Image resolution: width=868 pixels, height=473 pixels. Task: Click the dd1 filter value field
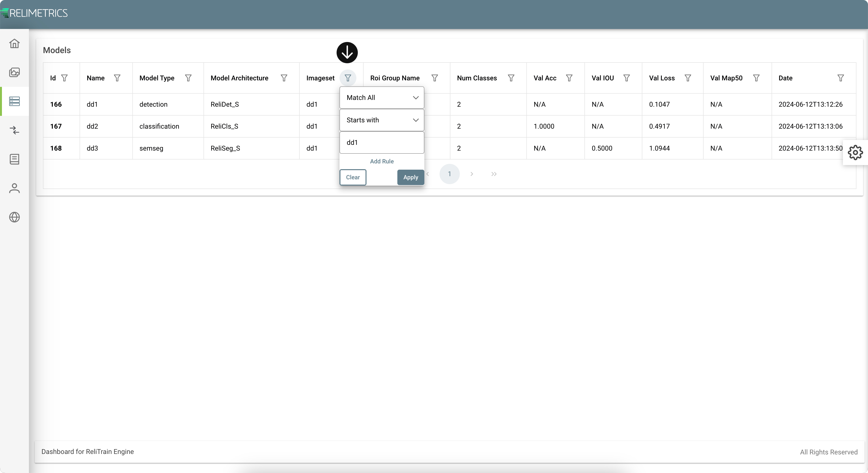click(x=382, y=142)
